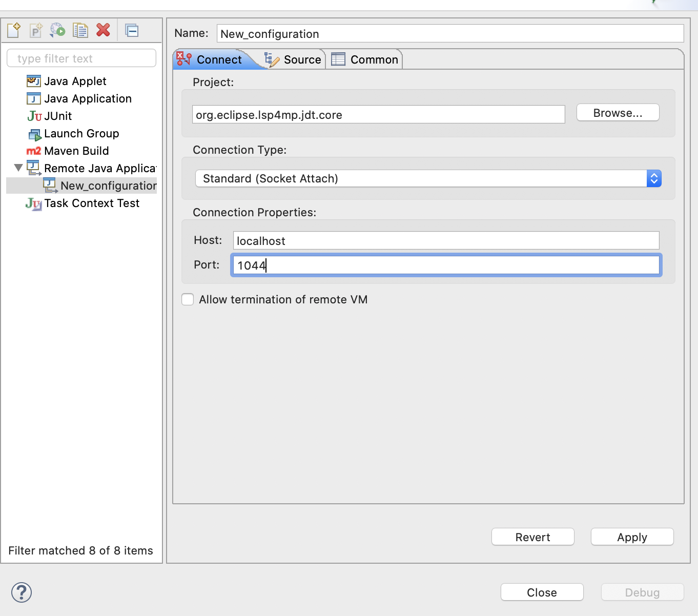Click the Duplicate launch configuration icon

[x=80, y=30]
